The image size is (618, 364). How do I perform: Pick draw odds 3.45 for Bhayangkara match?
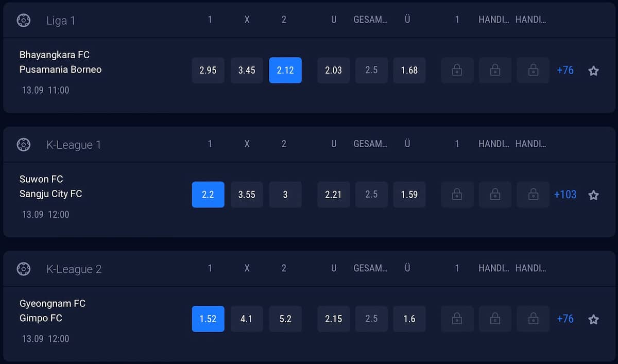tap(247, 70)
